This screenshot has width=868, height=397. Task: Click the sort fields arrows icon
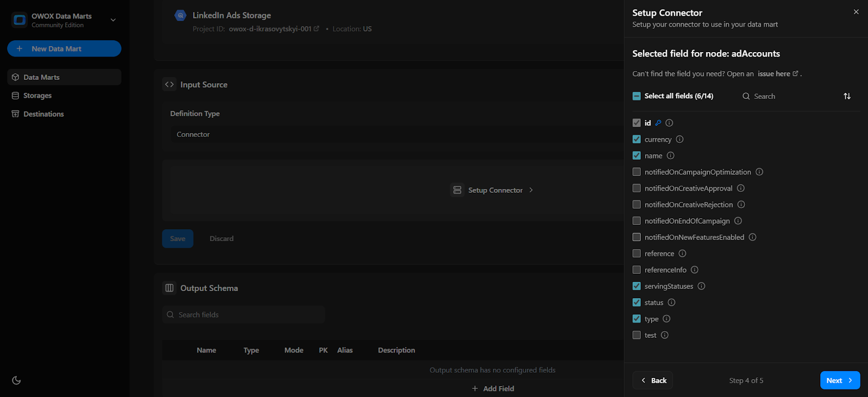pos(847,96)
